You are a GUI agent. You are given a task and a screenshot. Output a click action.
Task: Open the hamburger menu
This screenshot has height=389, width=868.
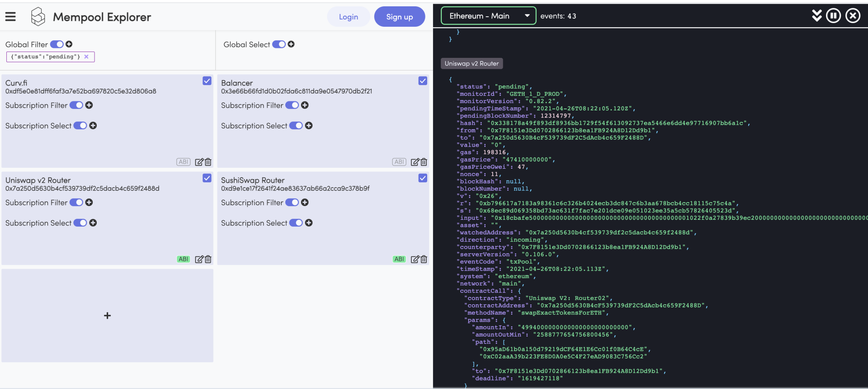(10, 17)
